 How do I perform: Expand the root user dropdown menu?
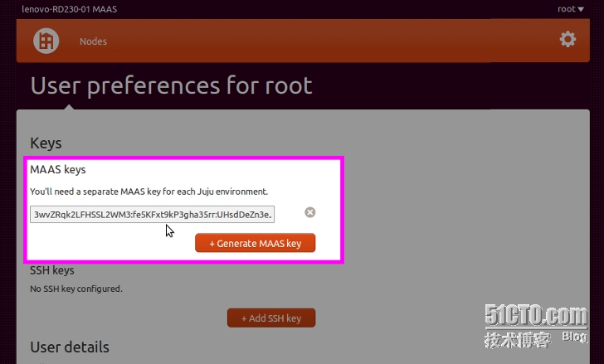571,9
